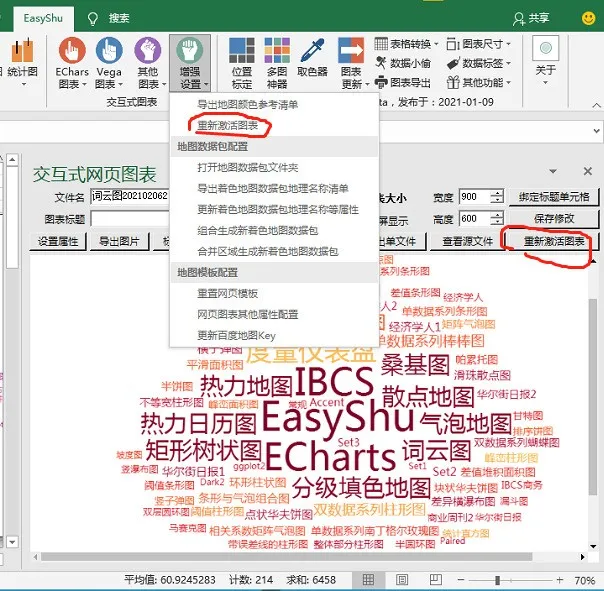Open the EChars 图表 dropdown

click(72, 63)
